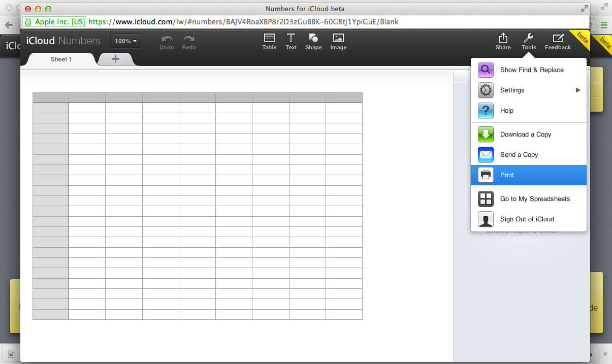This screenshot has height=364, width=612.
Task: Open Help from the Tools menu
Action: tap(506, 111)
